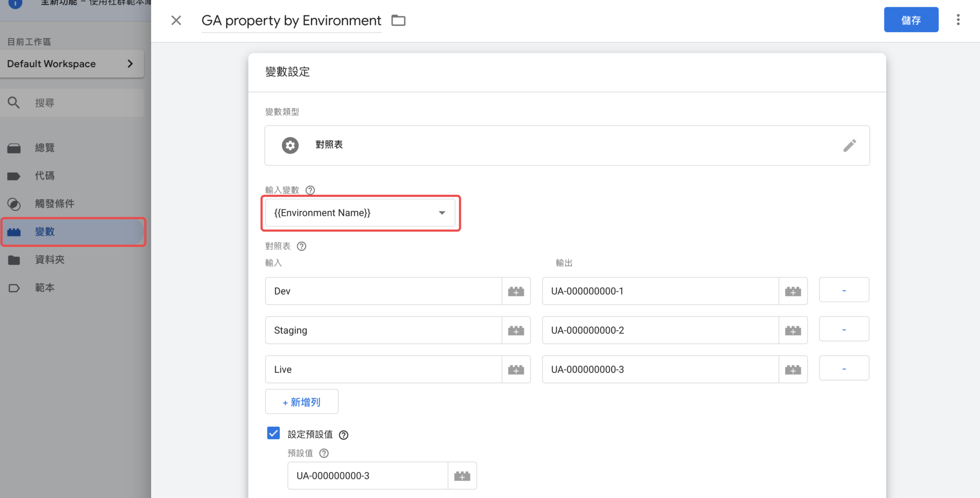The width and height of the screenshot is (980, 498).
Task: Open the {{Environment Name}} input variable dropdown
Action: [360, 213]
